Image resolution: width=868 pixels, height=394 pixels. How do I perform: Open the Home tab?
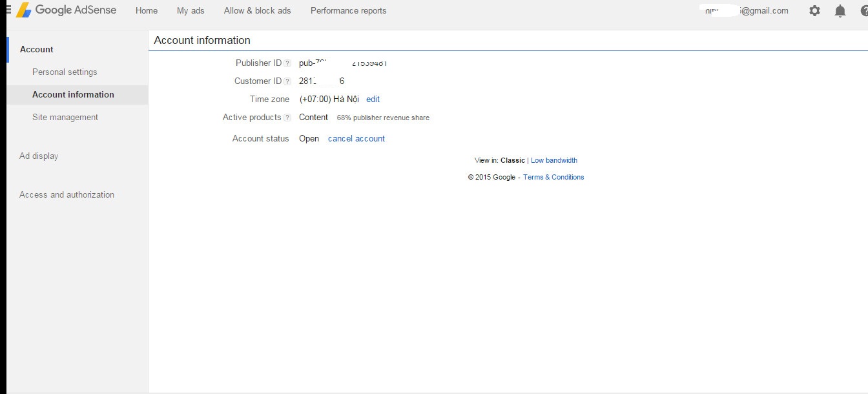(147, 11)
